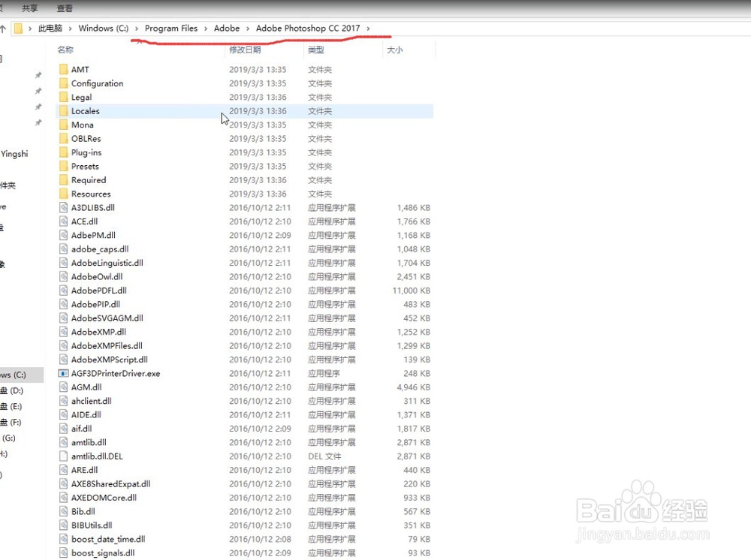The height and width of the screenshot is (560, 751).
Task: Sort by 大小 column header
Action: (395, 50)
